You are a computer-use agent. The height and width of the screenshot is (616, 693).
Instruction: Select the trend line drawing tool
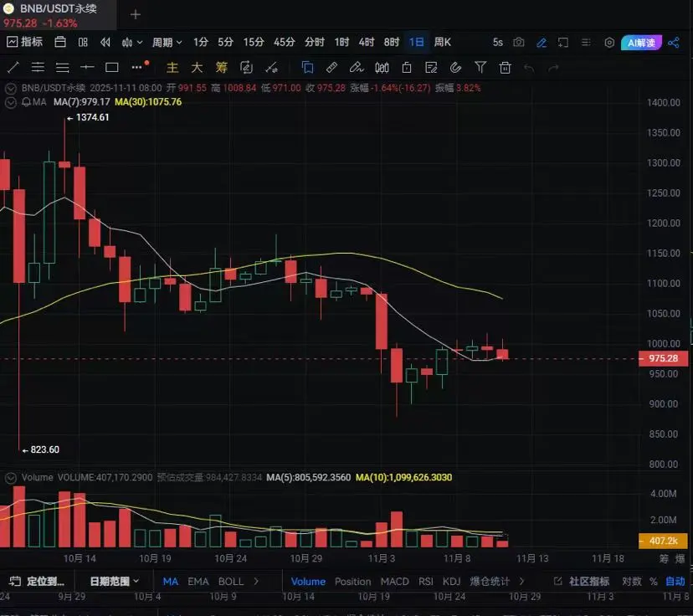[x=13, y=68]
